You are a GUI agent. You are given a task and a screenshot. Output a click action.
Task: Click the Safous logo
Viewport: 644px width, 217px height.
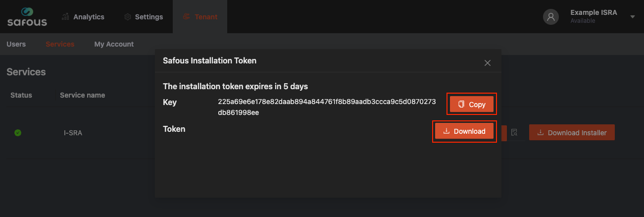coord(27,17)
